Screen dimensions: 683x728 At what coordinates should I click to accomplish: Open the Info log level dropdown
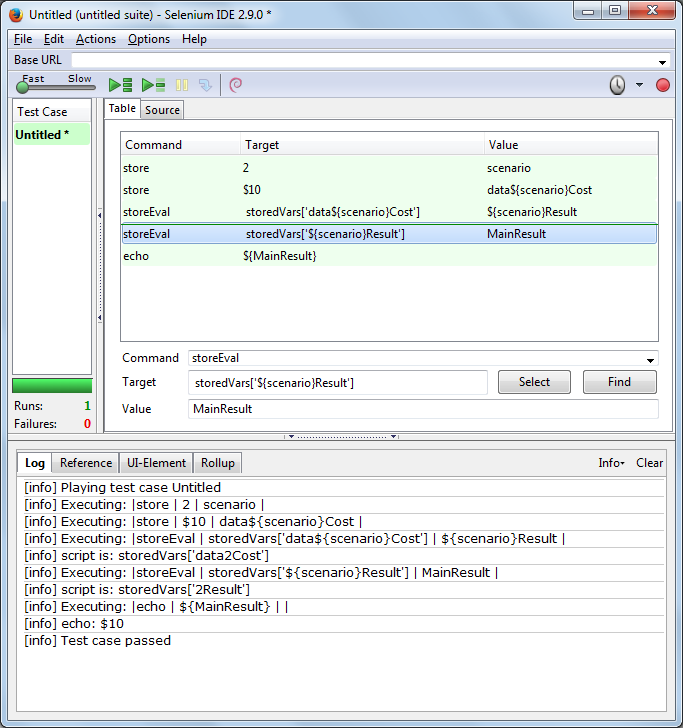611,463
